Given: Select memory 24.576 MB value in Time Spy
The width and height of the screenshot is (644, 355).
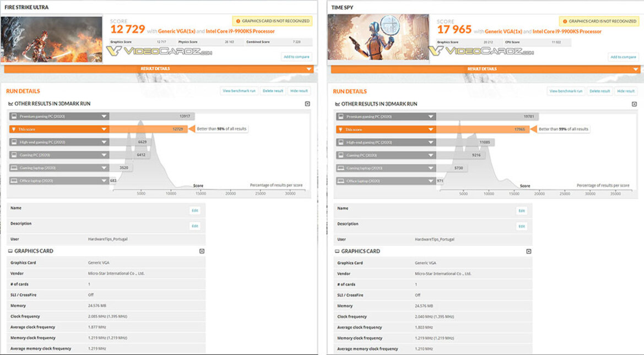Looking at the screenshot, I should [x=424, y=306].
